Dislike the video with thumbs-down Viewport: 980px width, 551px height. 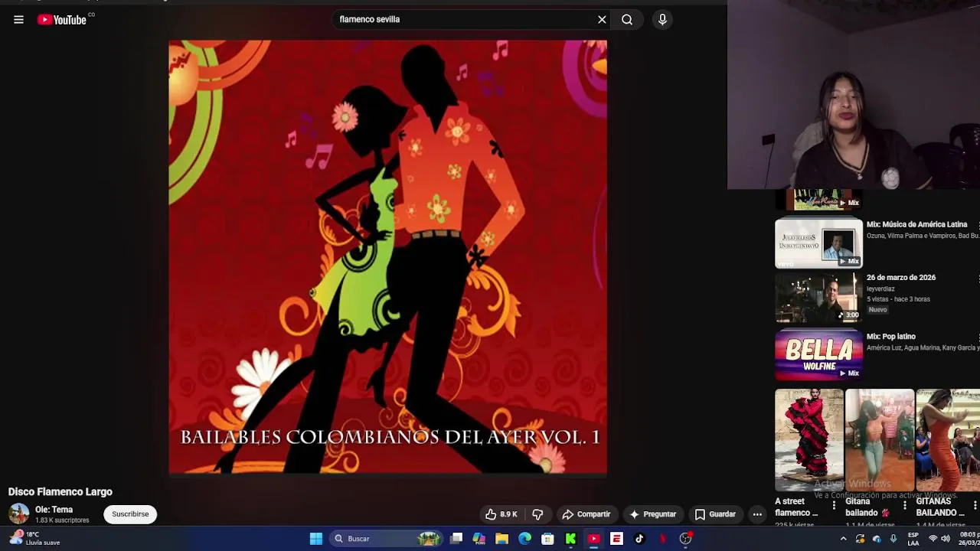pyautogui.click(x=537, y=514)
